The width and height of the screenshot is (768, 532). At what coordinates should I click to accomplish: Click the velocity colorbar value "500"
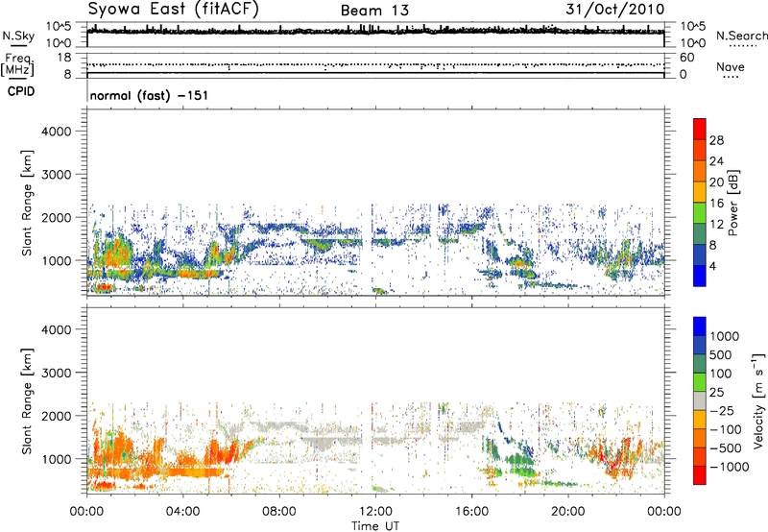721,355
